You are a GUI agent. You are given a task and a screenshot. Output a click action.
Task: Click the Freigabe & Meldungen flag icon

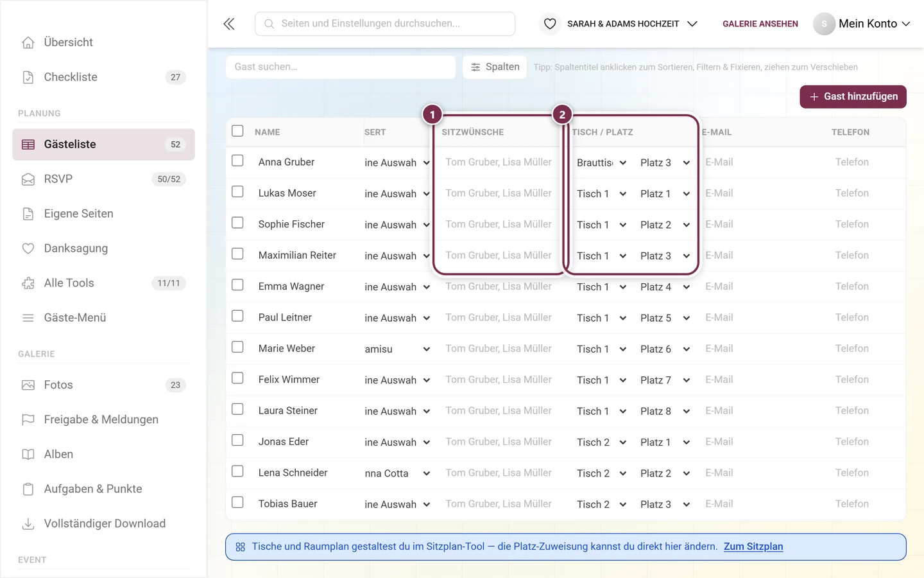[28, 420]
